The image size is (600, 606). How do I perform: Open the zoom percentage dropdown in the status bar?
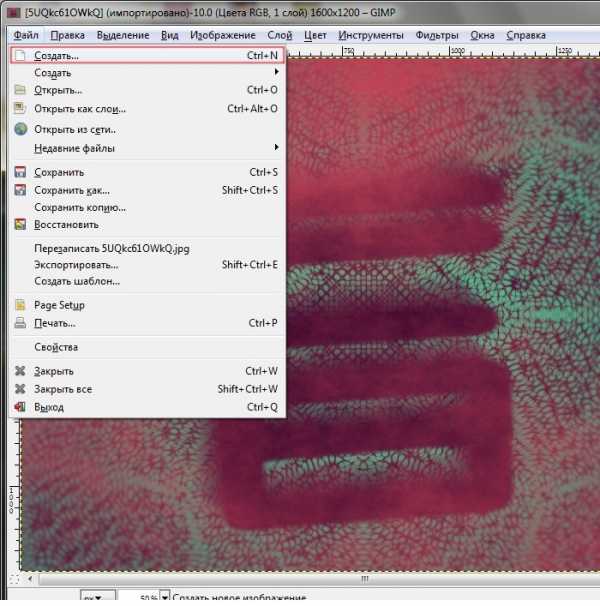(x=165, y=597)
